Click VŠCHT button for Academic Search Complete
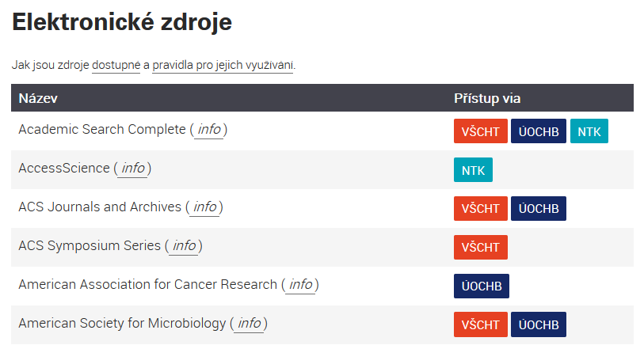644x349 pixels. coord(481,131)
